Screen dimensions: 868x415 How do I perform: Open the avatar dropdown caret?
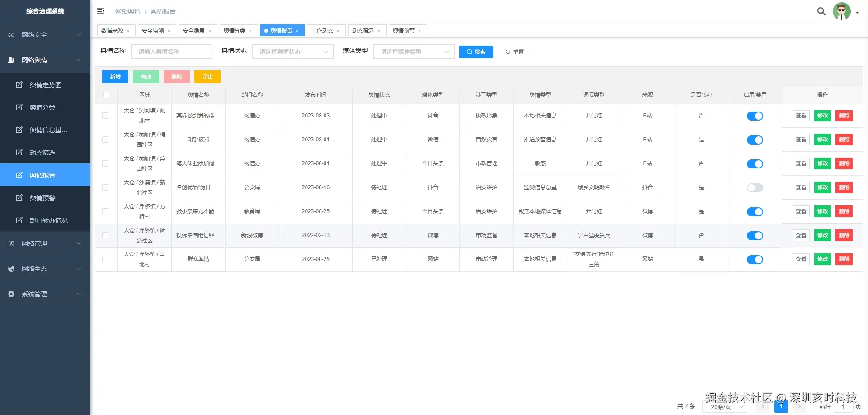pyautogui.click(x=857, y=13)
